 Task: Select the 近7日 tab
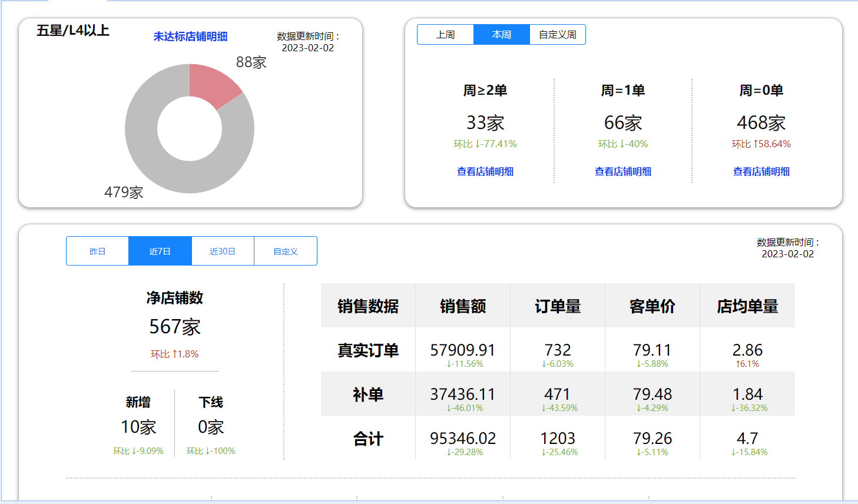(x=160, y=251)
